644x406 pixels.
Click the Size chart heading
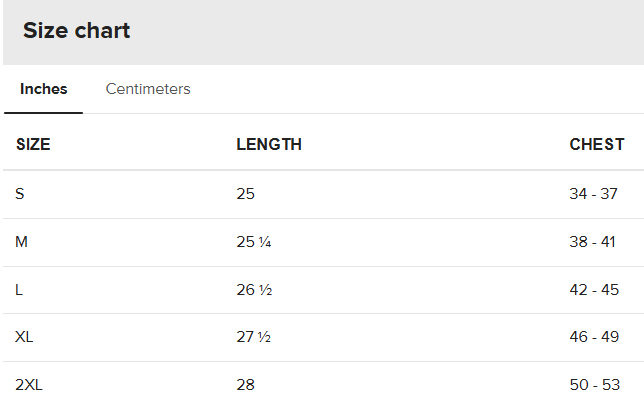[76, 30]
